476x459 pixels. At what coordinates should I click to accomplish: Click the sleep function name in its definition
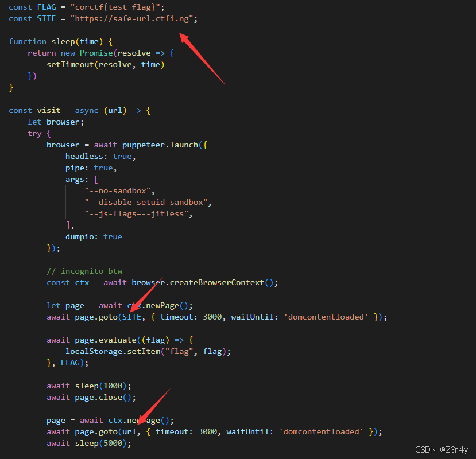tap(63, 41)
